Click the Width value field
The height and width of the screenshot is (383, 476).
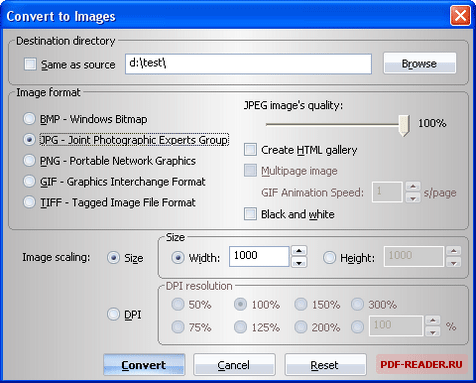[x=259, y=256]
